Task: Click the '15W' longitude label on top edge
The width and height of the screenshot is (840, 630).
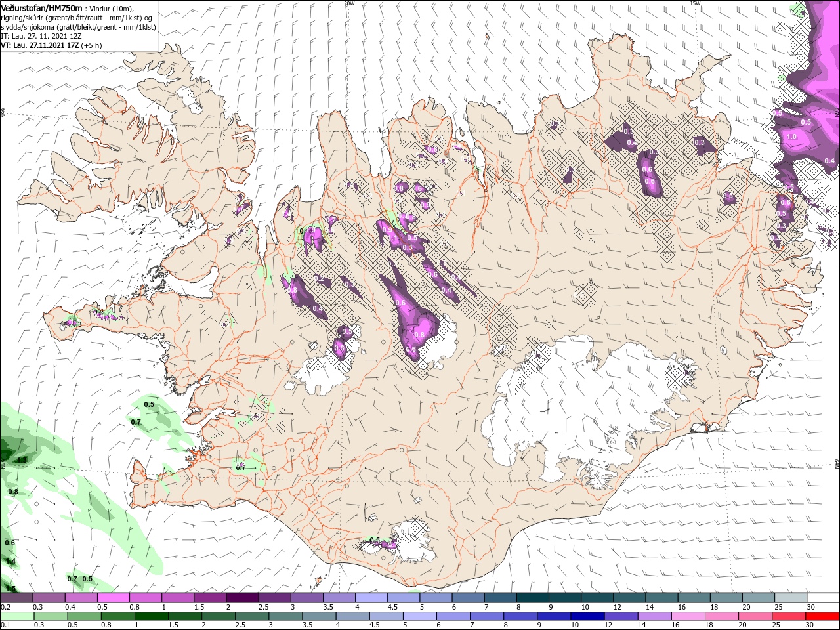Action: click(695, 3)
